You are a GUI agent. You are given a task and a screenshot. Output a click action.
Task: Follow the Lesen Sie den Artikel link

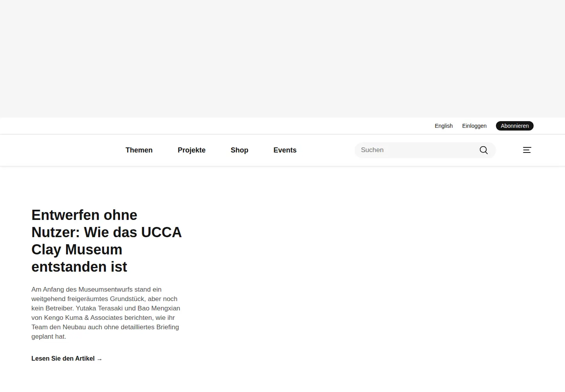tap(67, 359)
